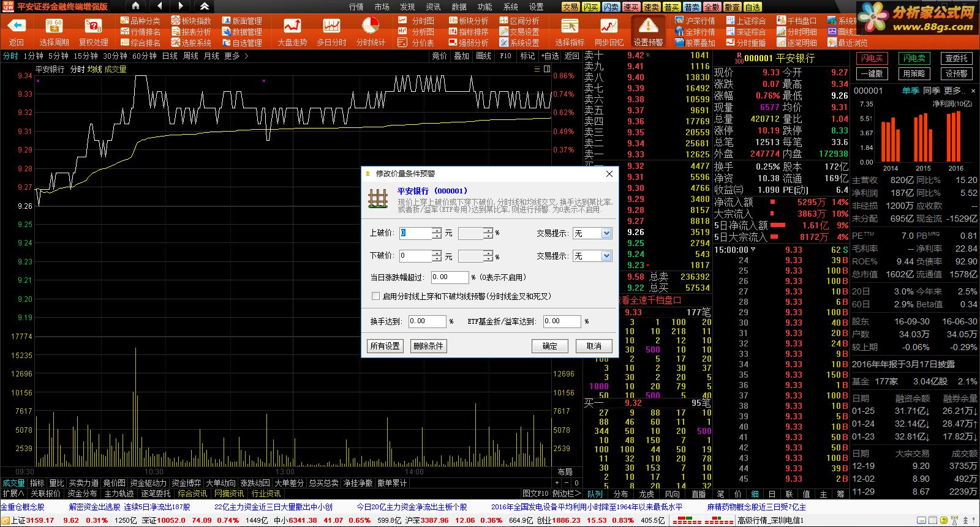Switch to 5分钟 period tab
The width and height of the screenshot is (980, 527).
[58, 56]
